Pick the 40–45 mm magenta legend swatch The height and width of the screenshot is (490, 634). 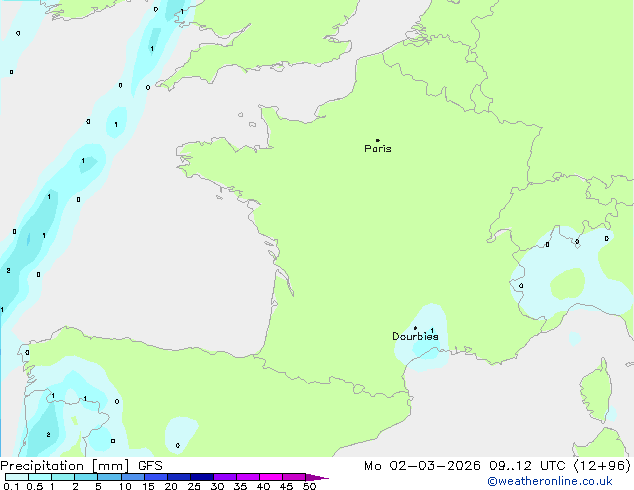pyautogui.click(x=271, y=477)
